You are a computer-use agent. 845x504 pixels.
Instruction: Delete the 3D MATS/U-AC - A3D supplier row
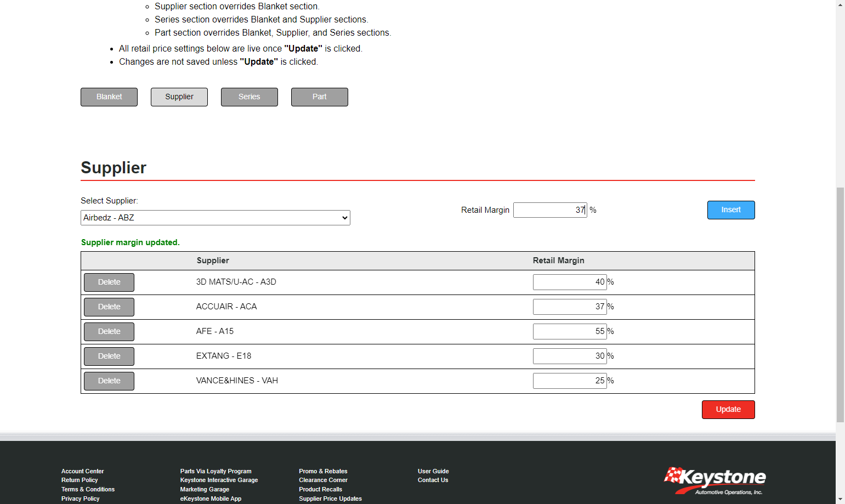click(109, 282)
